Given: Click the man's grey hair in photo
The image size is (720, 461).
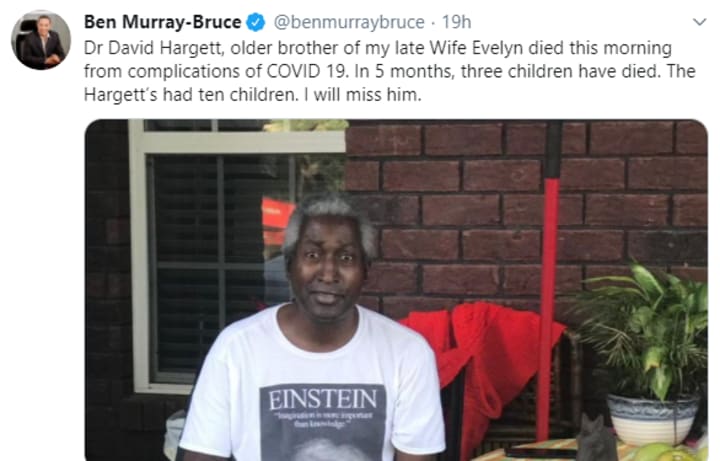Looking at the screenshot, I should [330, 220].
